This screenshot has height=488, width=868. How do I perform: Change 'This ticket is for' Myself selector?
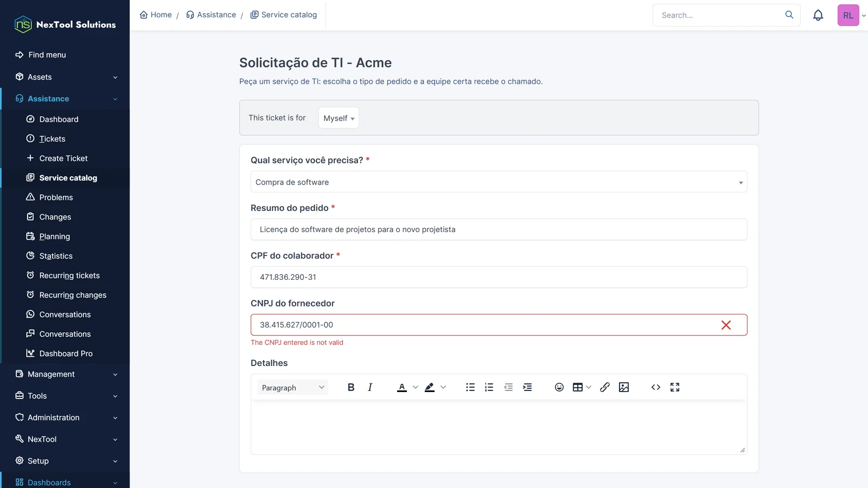tap(339, 118)
